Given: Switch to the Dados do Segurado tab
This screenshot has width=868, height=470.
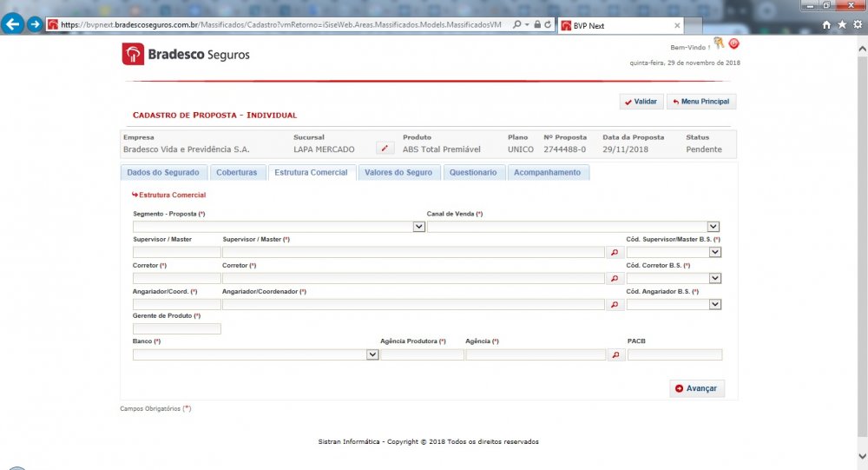Looking at the screenshot, I should pyautogui.click(x=163, y=173).
